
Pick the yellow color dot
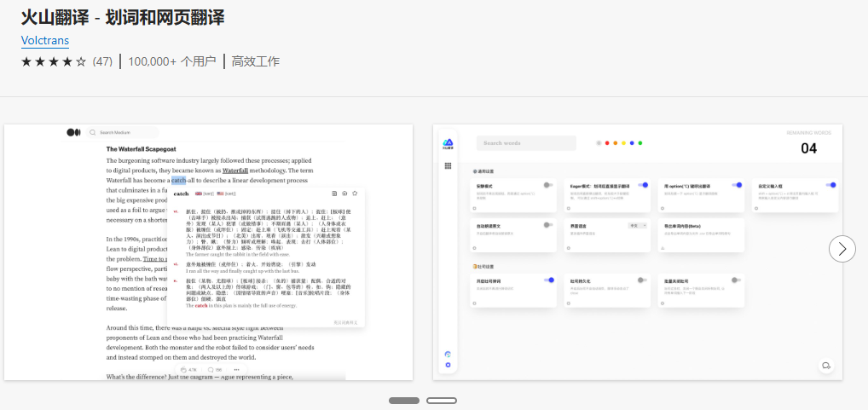[624, 143]
